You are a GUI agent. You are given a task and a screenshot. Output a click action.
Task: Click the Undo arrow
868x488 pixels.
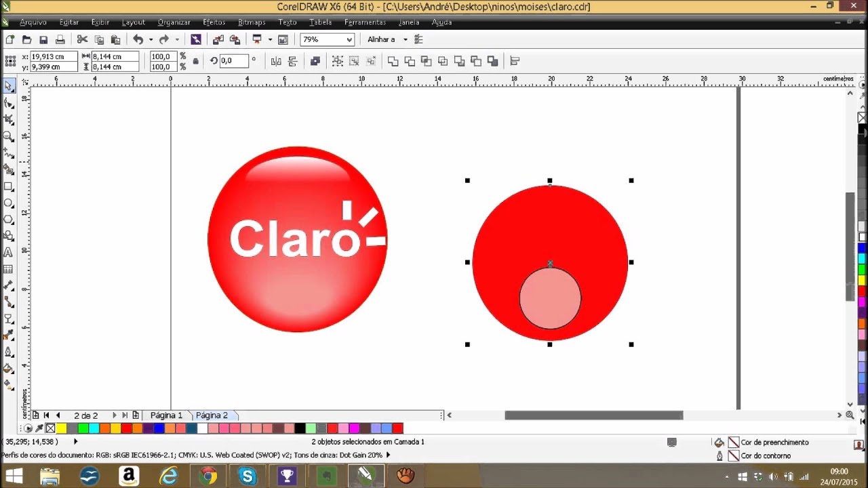pos(138,40)
